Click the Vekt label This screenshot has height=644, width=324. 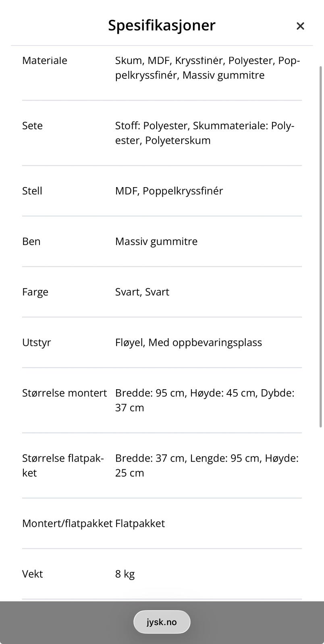(x=32, y=574)
